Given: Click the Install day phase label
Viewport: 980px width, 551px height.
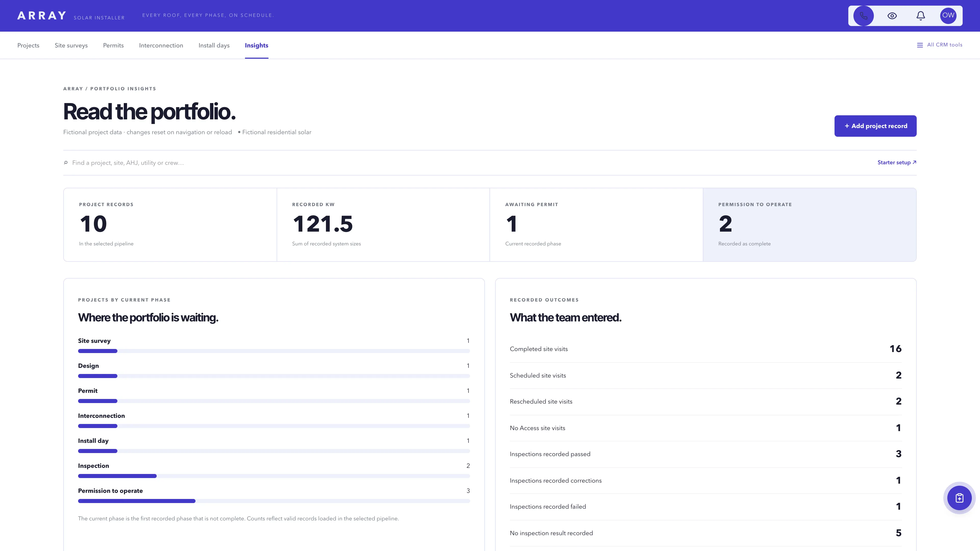Looking at the screenshot, I should tap(93, 441).
